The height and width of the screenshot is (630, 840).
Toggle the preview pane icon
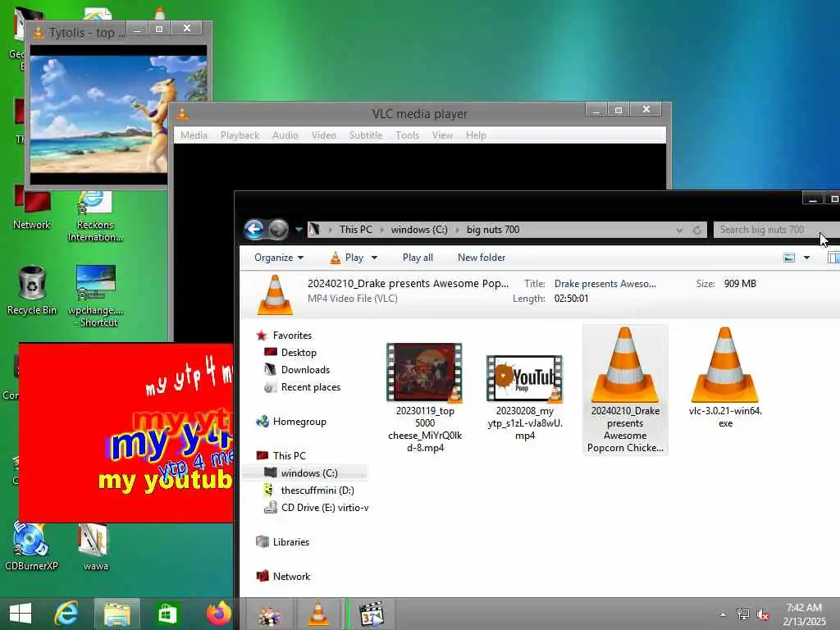[x=833, y=258]
